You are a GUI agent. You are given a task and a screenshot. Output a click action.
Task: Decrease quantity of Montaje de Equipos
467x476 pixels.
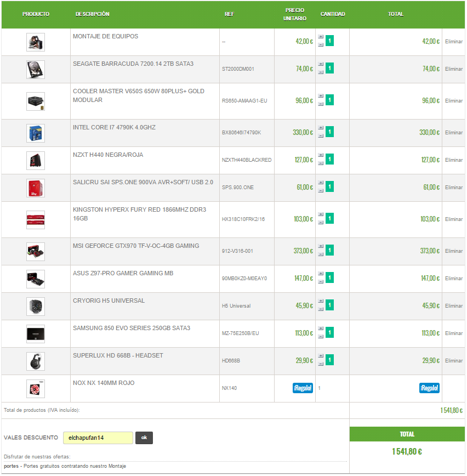pyautogui.click(x=321, y=45)
